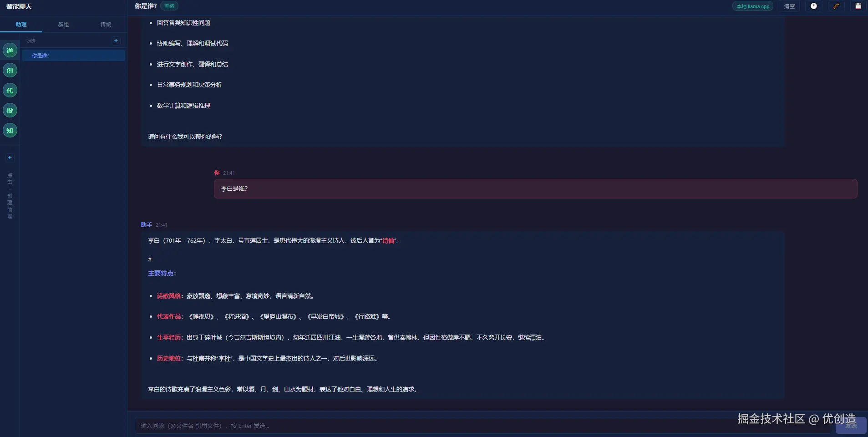Click the chat title 你是谁? in header

tap(146, 6)
